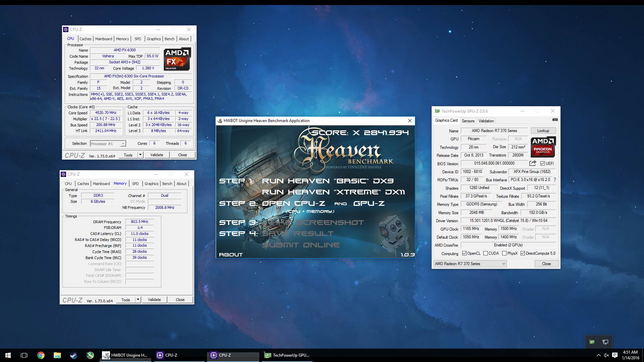Image resolution: width=644 pixels, height=362 pixels.
Task: Switch to first CPU-Z taskbar item
Action: [x=179, y=355]
